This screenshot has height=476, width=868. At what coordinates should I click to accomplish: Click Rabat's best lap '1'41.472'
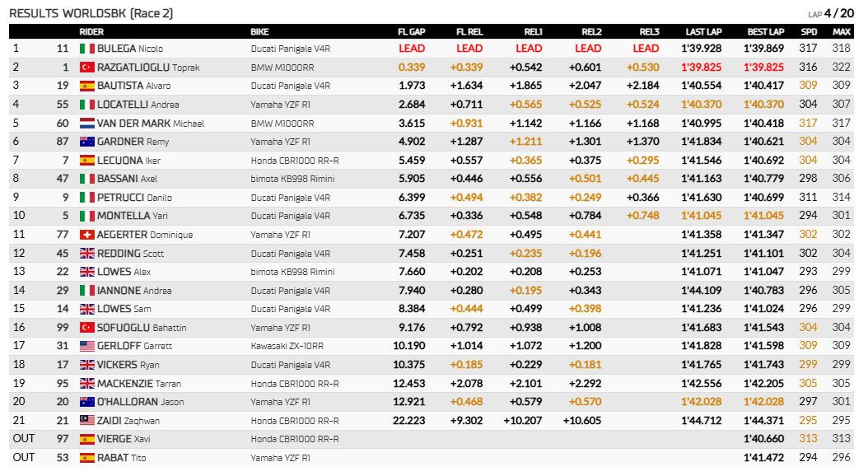764,458
